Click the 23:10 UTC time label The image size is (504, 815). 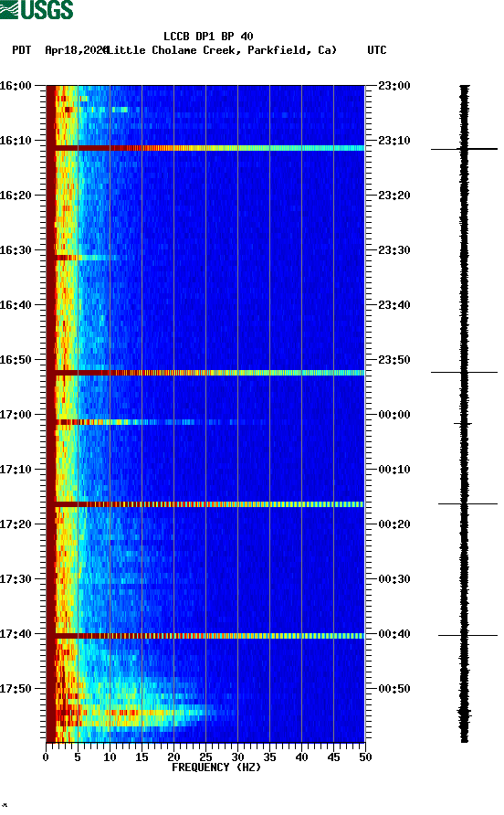[x=394, y=141]
